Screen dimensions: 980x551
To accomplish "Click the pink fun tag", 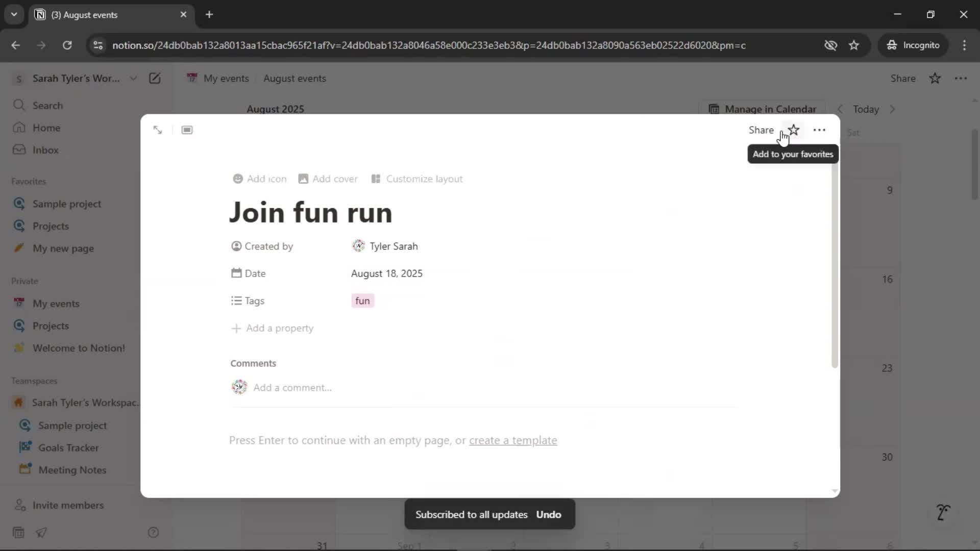I will (x=362, y=301).
